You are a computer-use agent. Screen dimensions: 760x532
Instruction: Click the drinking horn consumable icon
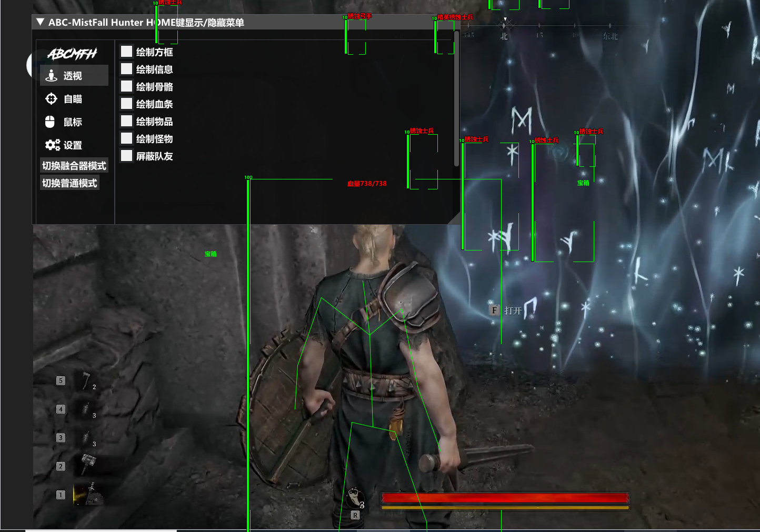(x=355, y=498)
